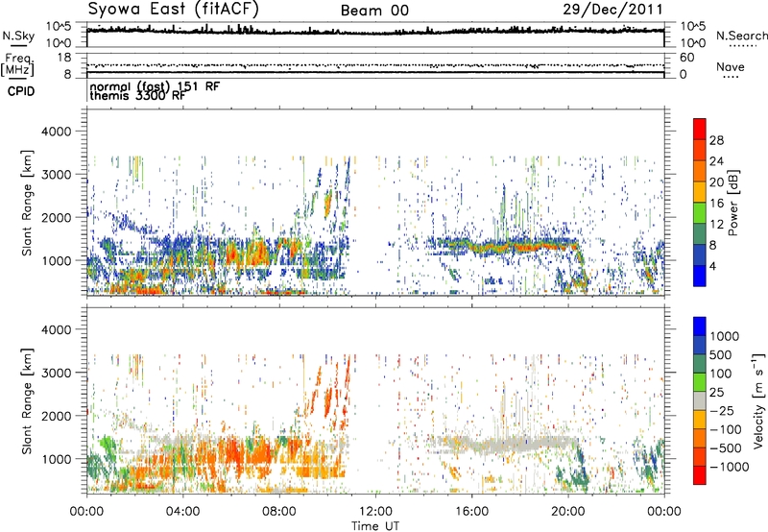Screen dimensions: 768x532
Task: Click the "28" label on Power color bar
Action: point(716,140)
